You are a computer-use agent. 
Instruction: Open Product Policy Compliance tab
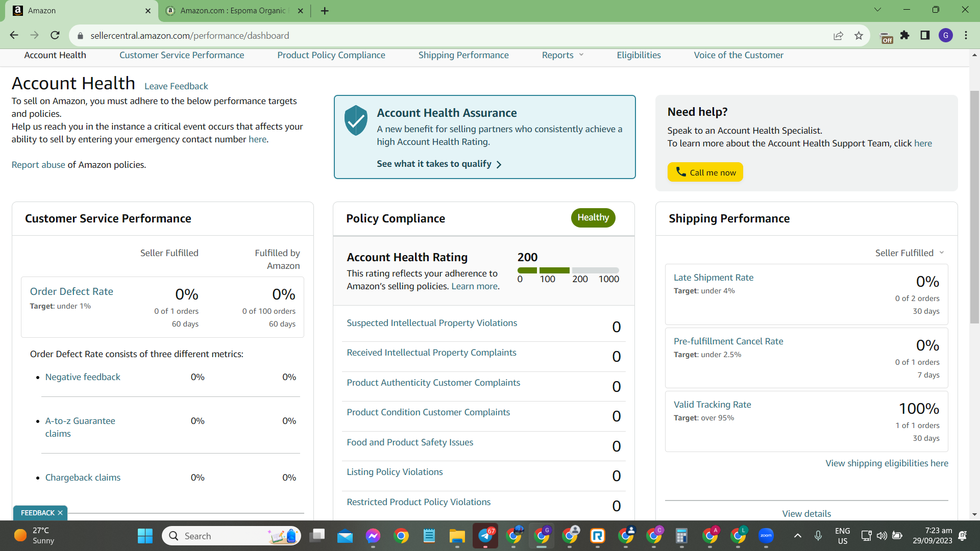[x=331, y=55]
